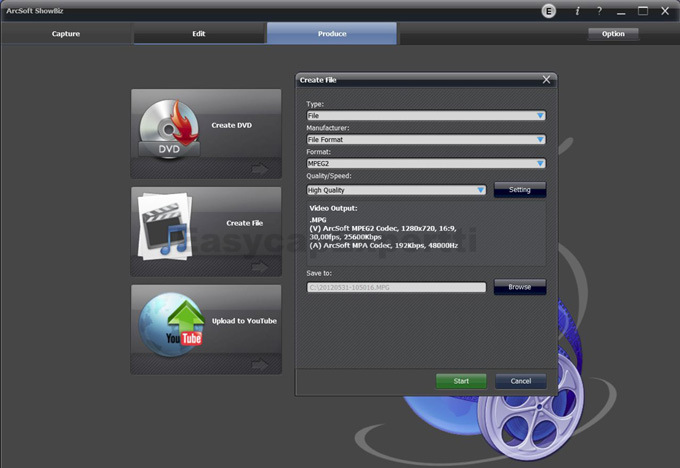The image size is (680, 468).
Task: Open the info (i) icon
Action: tap(577, 11)
